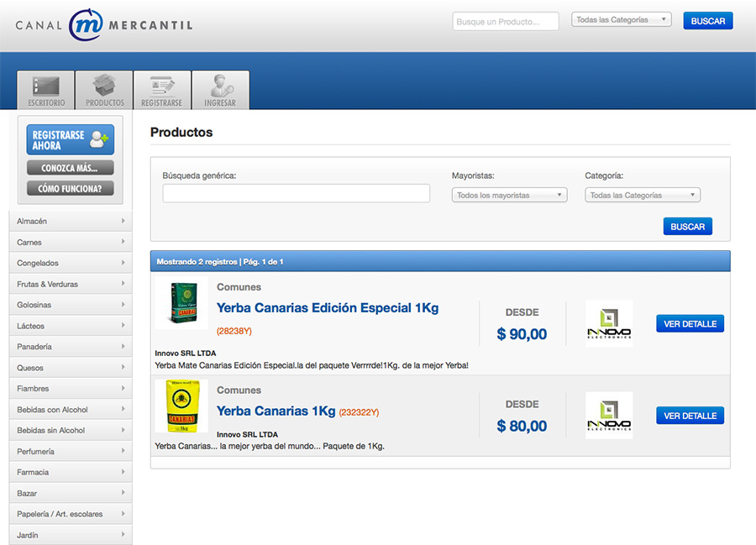Open the Todos los mayoristas dropdown
The width and height of the screenshot is (756, 545).
coord(509,195)
